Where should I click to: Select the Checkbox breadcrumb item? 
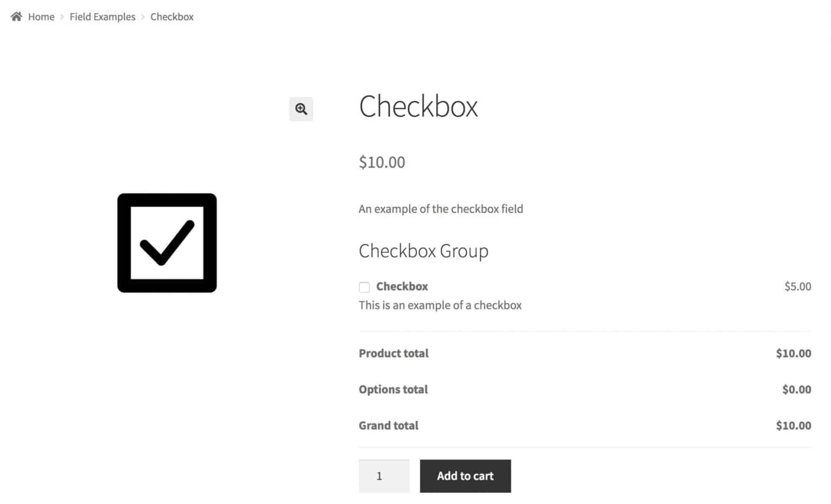pos(172,17)
